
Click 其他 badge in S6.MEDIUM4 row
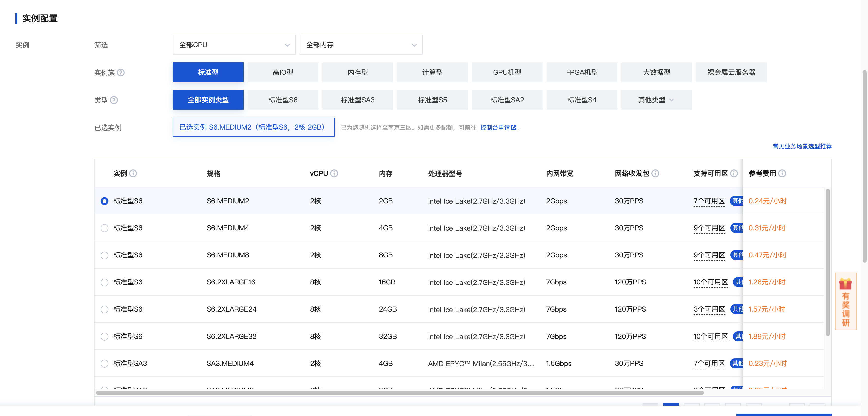pyautogui.click(x=736, y=228)
